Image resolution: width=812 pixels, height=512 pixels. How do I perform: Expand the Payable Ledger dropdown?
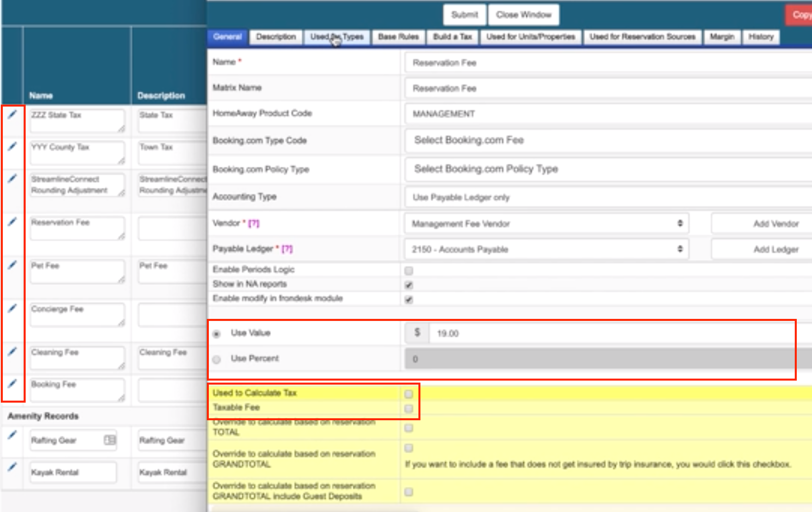click(x=546, y=249)
